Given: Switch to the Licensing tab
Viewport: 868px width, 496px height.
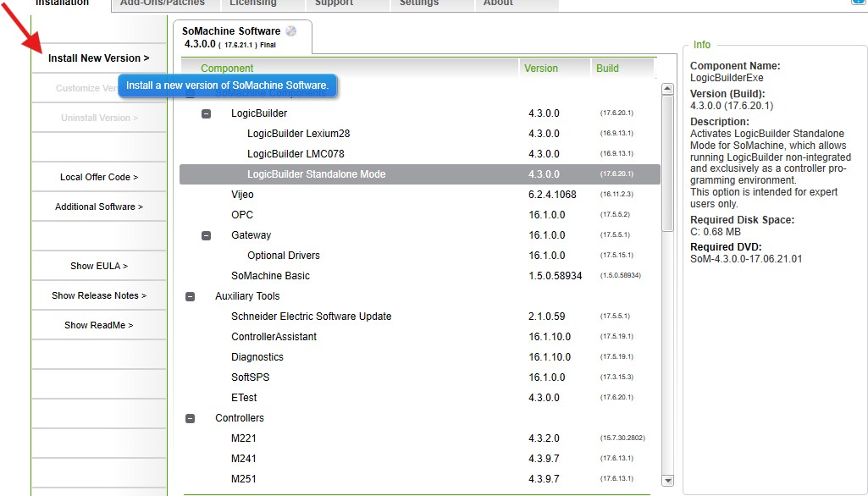Looking at the screenshot, I should click(x=253, y=3).
